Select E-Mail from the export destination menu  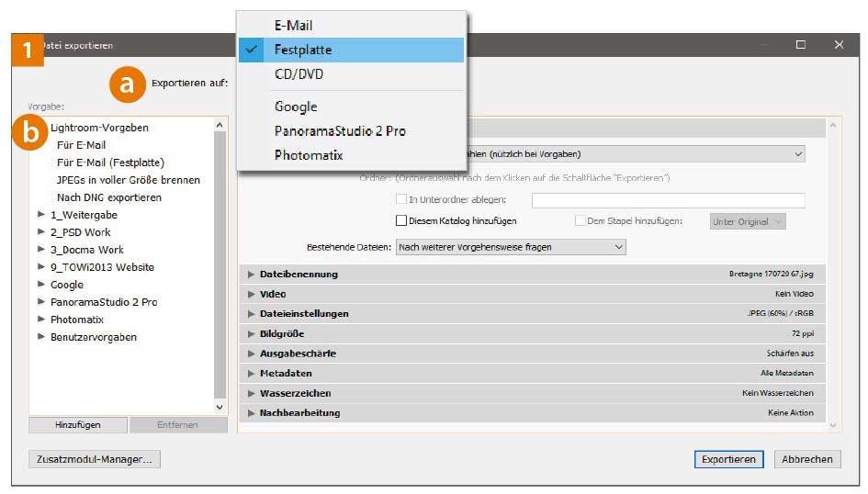293,26
